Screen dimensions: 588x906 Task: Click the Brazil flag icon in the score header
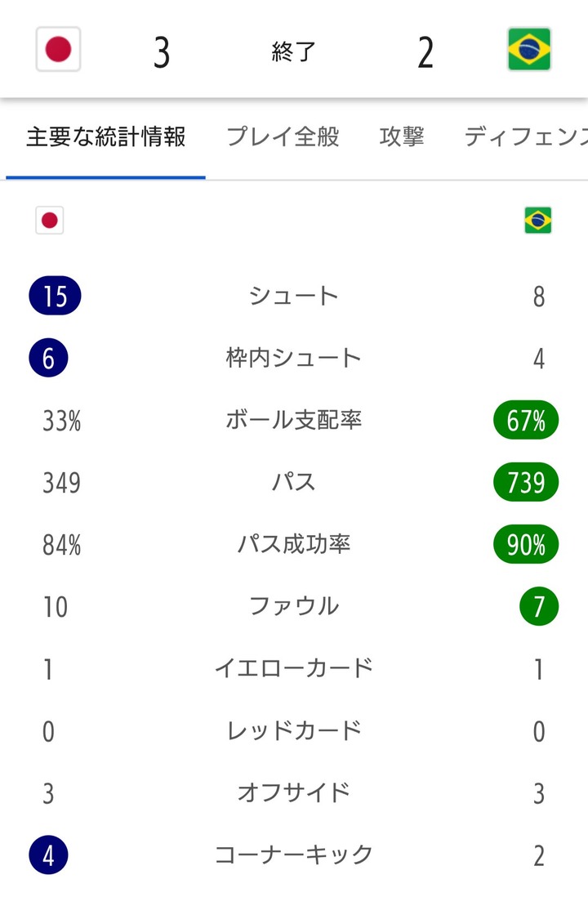coord(528,50)
